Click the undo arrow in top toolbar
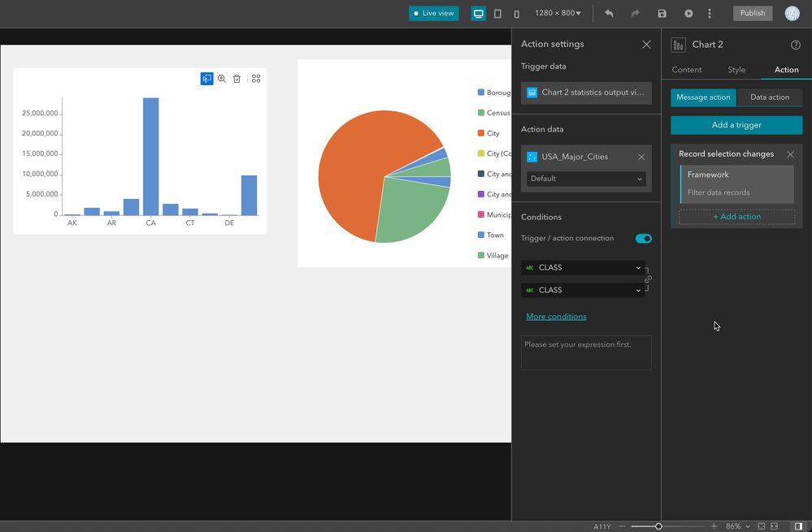 tap(609, 14)
